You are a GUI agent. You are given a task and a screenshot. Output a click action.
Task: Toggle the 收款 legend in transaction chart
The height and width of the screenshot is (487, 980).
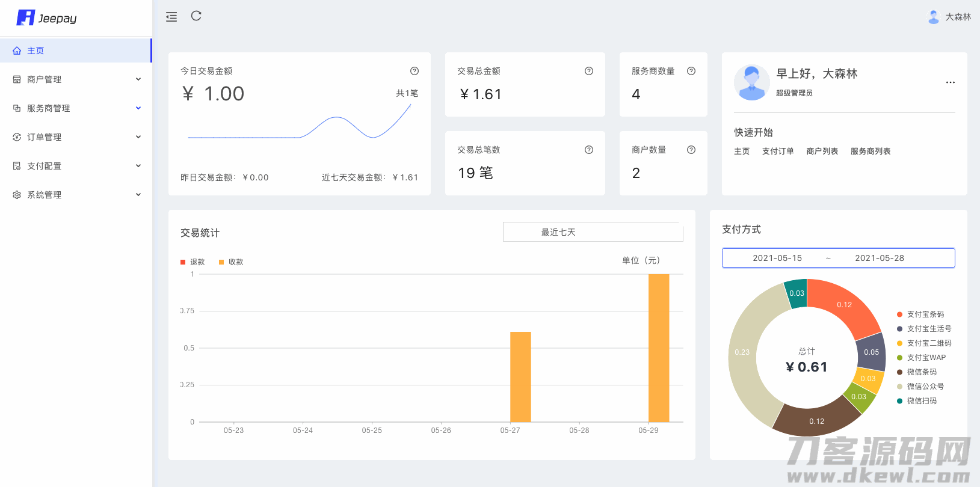(232, 262)
